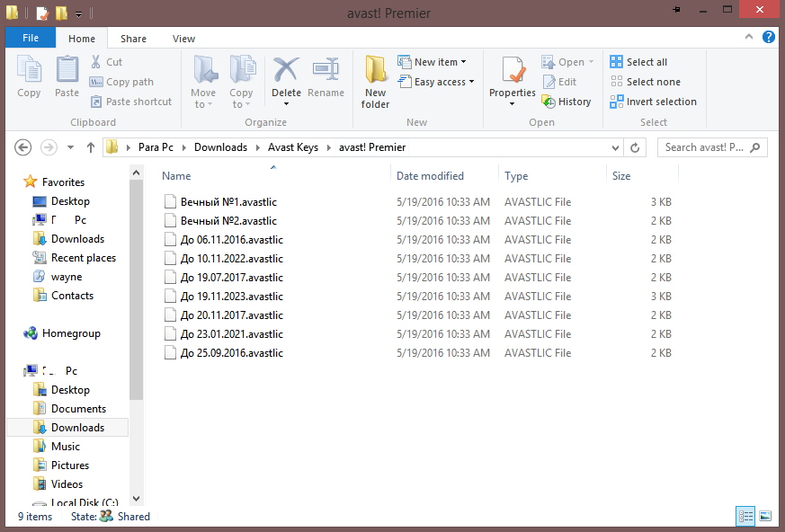Viewport: 785px width, 532px height.
Task: Click the Up one level arrow
Action: (91, 147)
